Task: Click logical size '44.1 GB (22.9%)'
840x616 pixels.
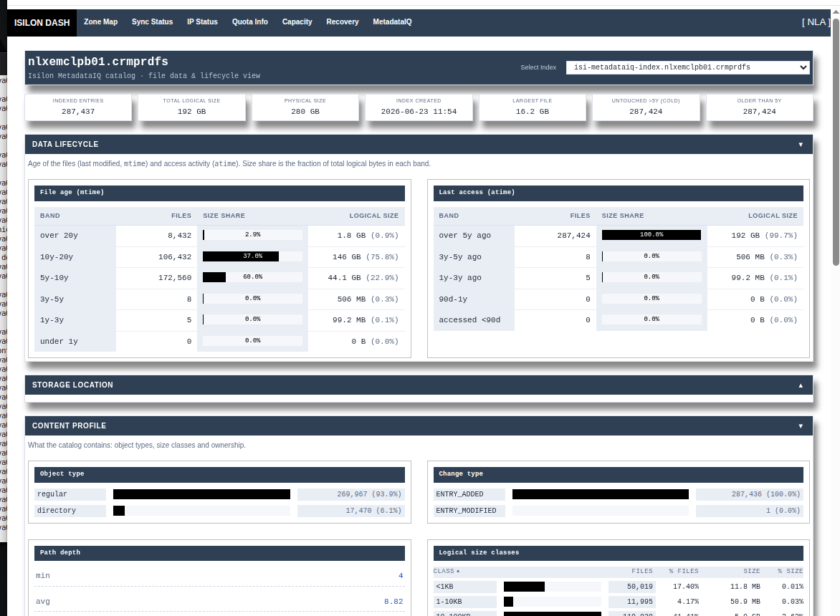Action: coord(363,278)
